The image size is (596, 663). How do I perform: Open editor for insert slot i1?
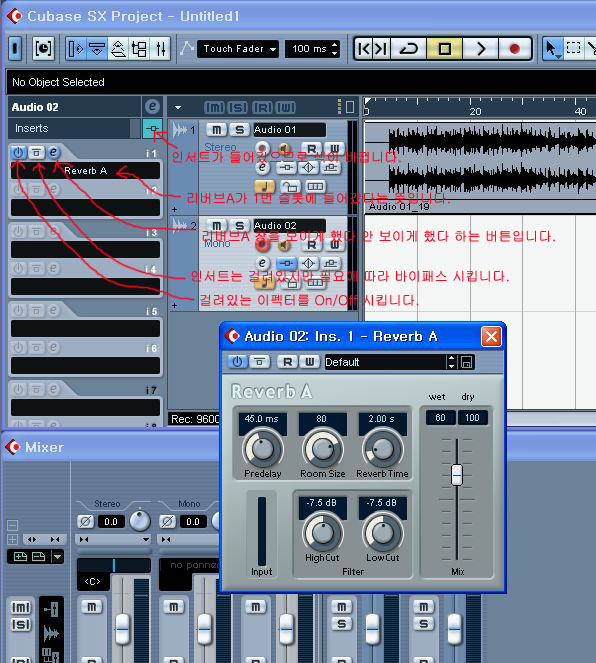53,152
